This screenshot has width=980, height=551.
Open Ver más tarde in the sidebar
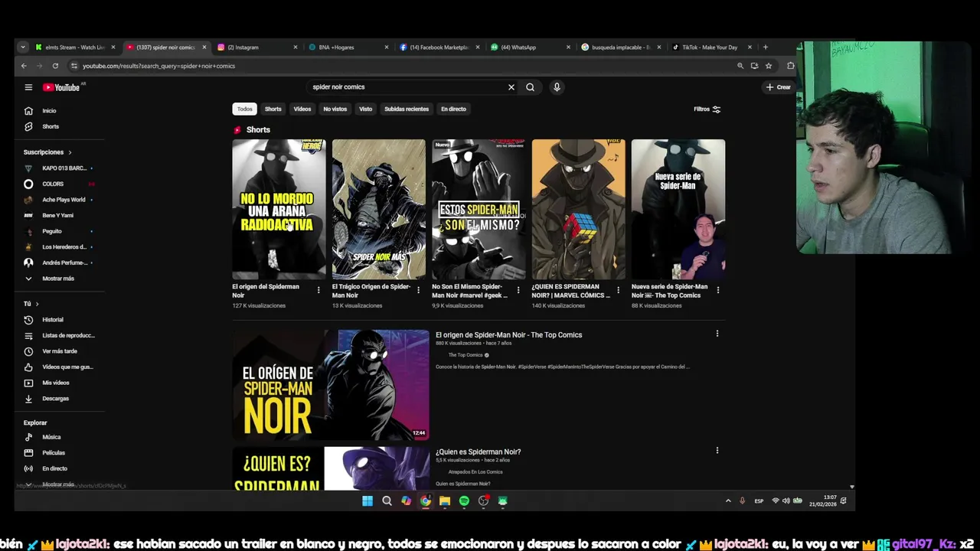pyautogui.click(x=60, y=351)
